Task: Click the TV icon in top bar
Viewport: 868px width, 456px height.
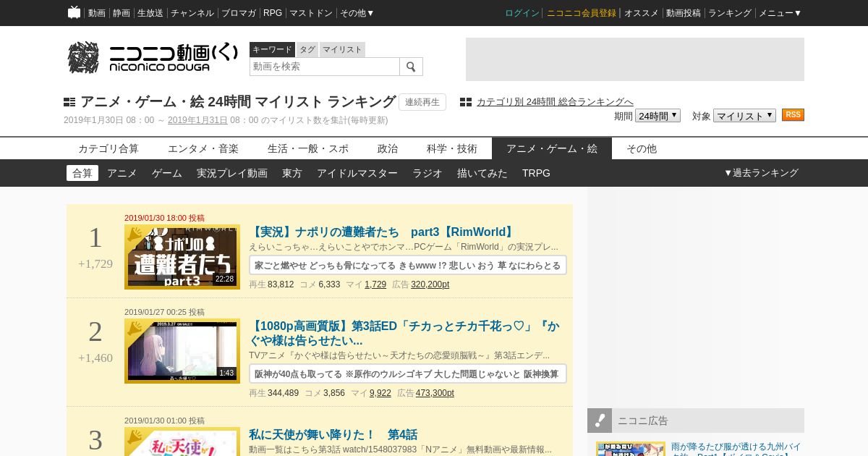Action: click(x=74, y=12)
